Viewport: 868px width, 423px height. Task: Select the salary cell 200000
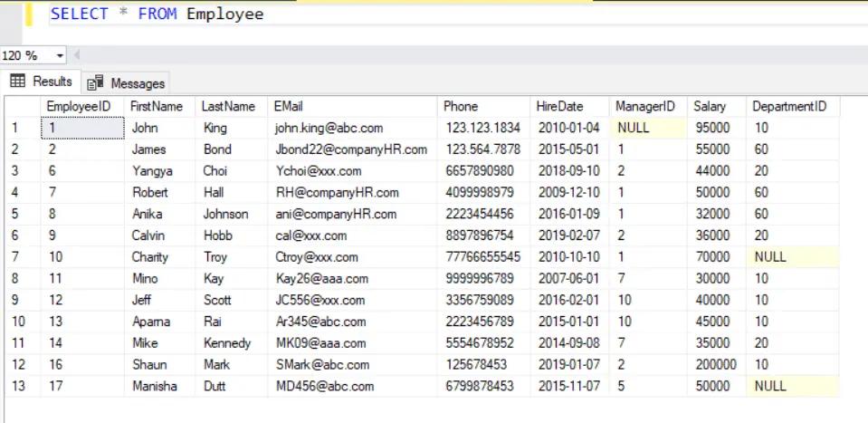[x=715, y=365]
